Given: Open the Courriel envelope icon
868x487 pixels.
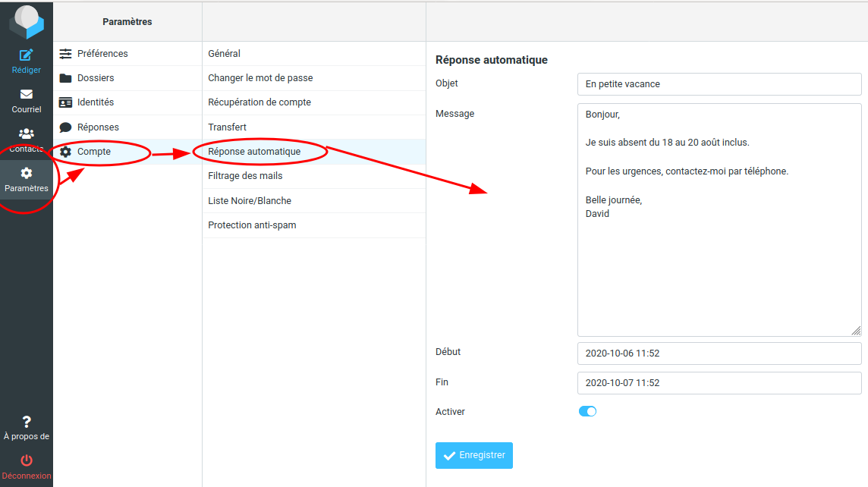Looking at the screenshot, I should 27,95.
